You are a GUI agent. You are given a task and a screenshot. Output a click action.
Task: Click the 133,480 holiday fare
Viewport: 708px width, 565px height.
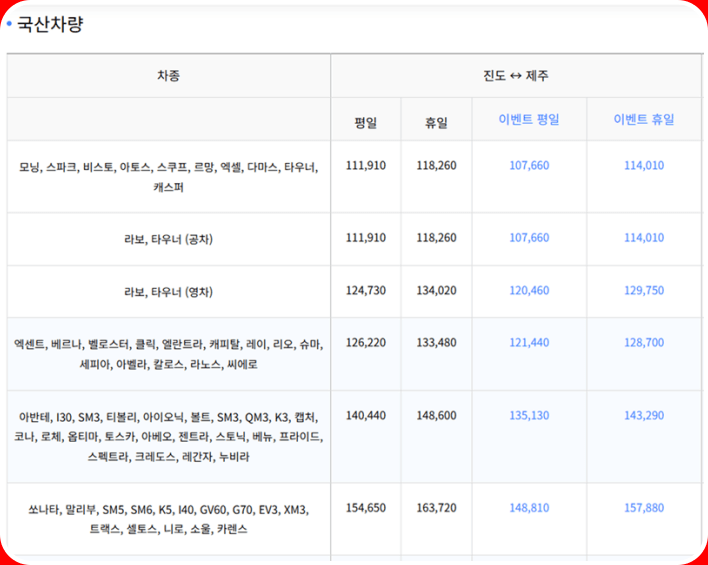(x=436, y=342)
